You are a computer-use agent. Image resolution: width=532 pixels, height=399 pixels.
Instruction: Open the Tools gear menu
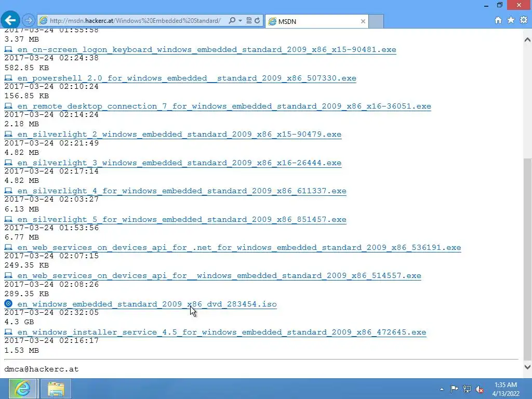pos(524,20)
